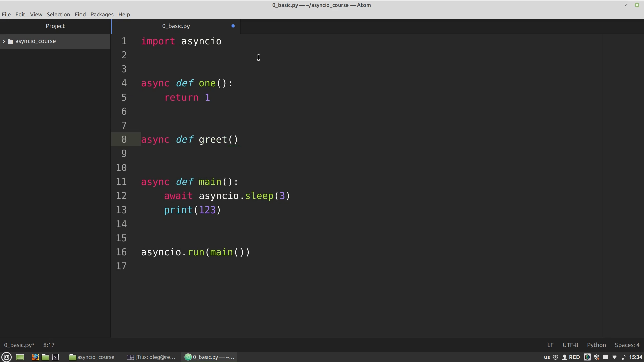
Task: Open the Wi-Fi network tray icon
Action: pos(614,357)
